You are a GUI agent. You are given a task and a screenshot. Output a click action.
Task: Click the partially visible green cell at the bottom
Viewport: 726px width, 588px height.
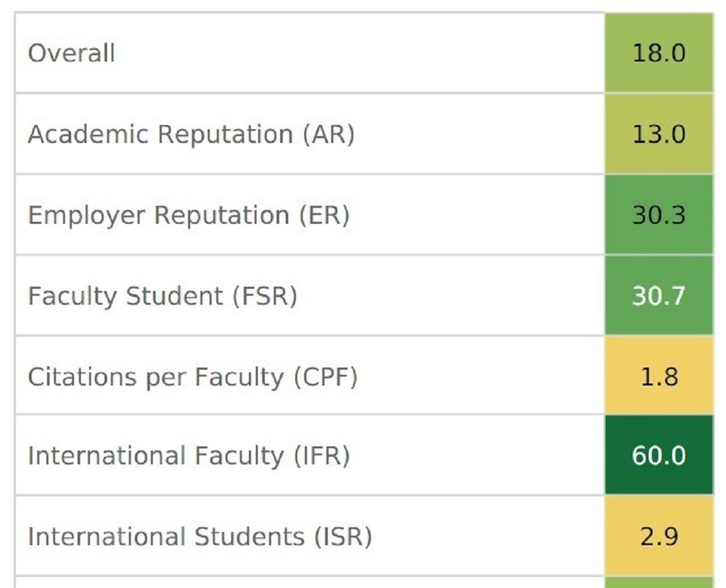(x=658, y=582)
